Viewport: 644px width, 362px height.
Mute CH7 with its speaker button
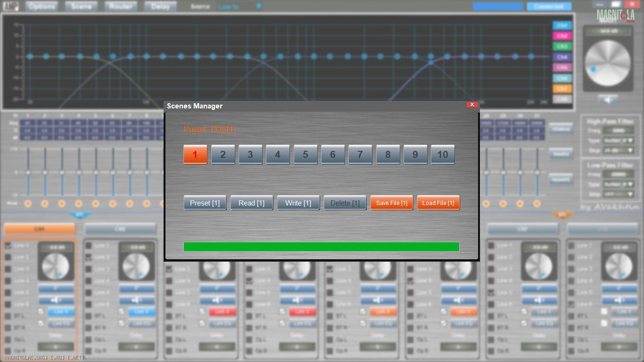[539, 300]
